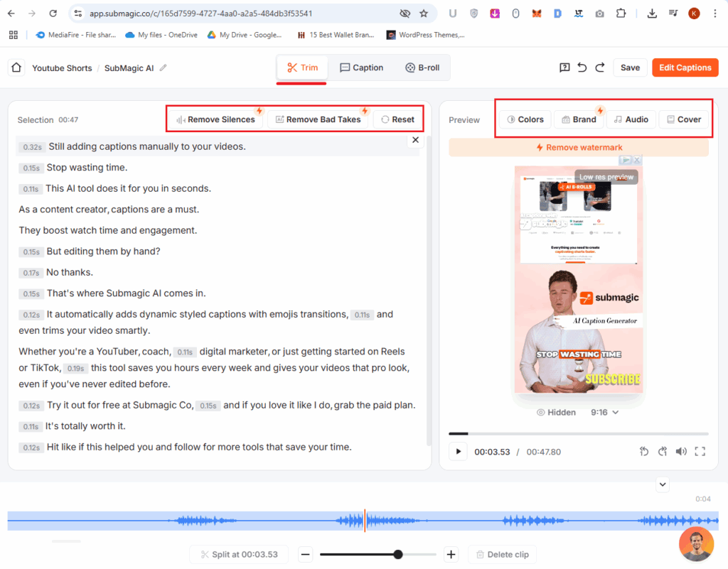Switch to the B-roll tab

(x=422, y=67)
